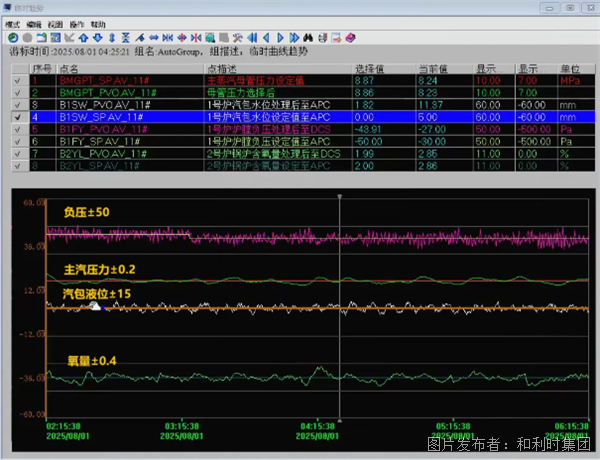
Task: Toggle checkbox for row 3 B1SW_PVO.AV_11#
Action: click(17, 103)
